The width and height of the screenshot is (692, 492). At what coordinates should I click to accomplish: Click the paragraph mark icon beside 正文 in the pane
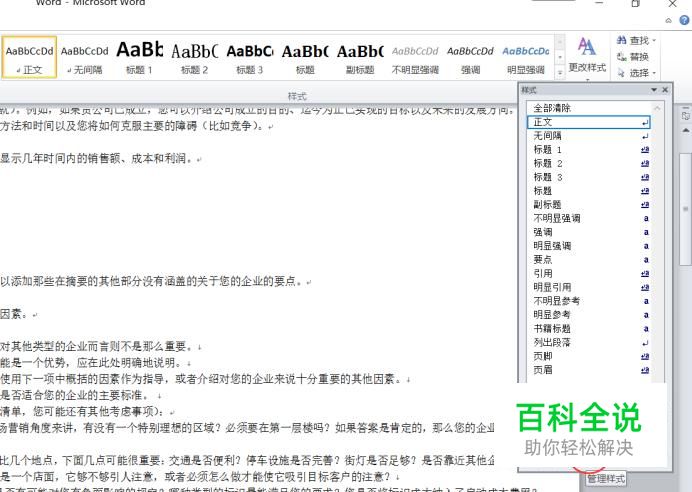click(645, 123)
